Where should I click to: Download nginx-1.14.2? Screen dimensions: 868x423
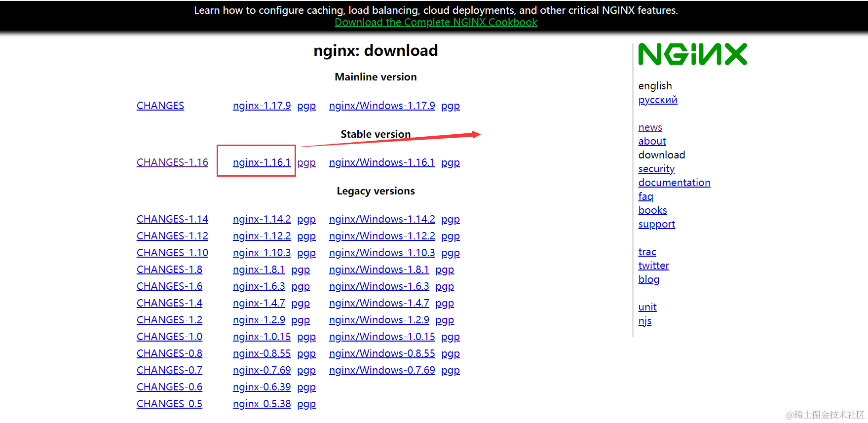tap(262, 219)
